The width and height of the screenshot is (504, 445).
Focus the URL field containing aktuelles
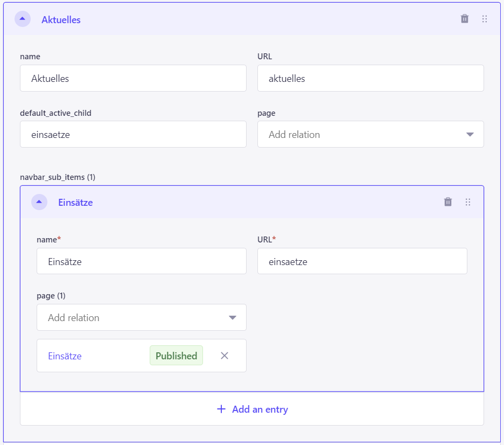(x=370, y=78)
